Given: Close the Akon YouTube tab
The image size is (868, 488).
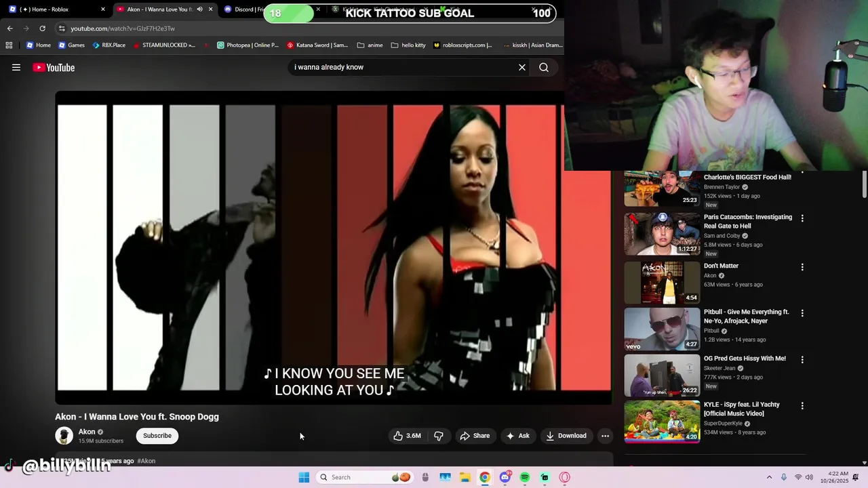Looking at the screenshot, I should point(210,9).
